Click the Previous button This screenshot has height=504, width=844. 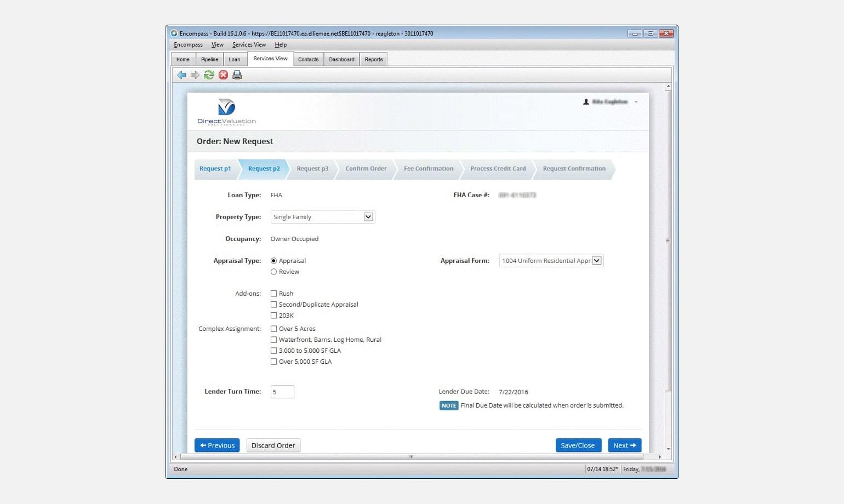pos(217,445)
